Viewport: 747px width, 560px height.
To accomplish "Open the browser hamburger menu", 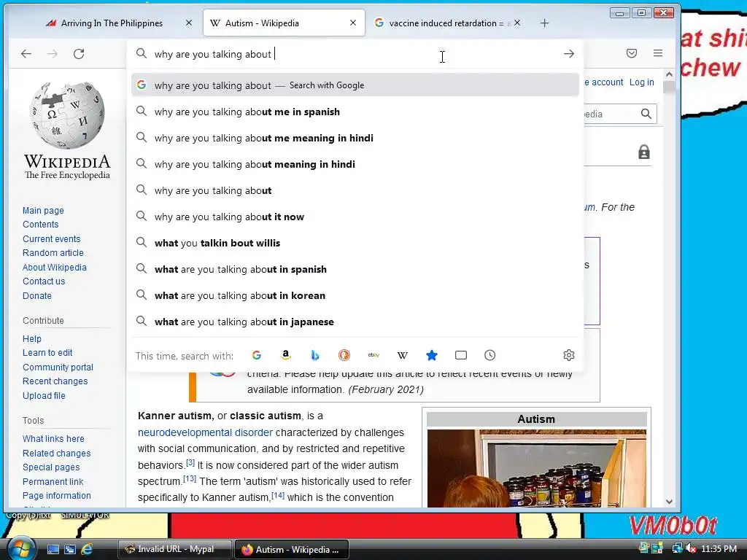I will coord(658,53).
